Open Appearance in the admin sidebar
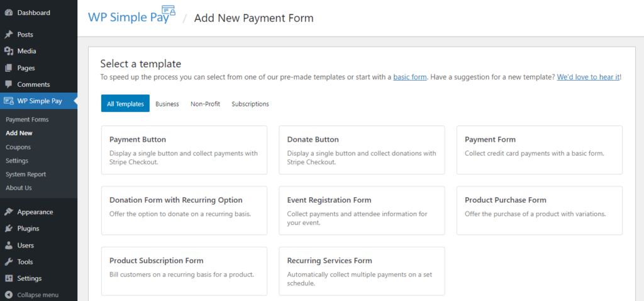This screenshot has height=301, width=644. point(38,212)
